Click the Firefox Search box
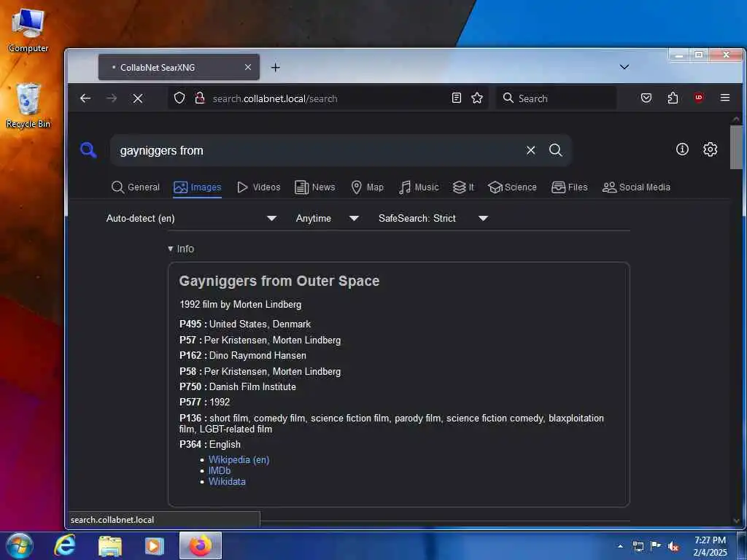 (x=557, y=98)
